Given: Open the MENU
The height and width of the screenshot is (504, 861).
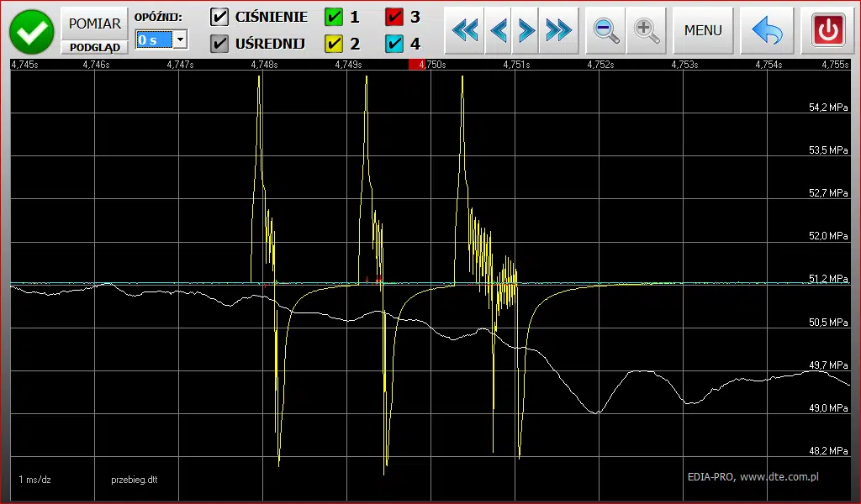Looking at the screenshot, I should 703,30.
